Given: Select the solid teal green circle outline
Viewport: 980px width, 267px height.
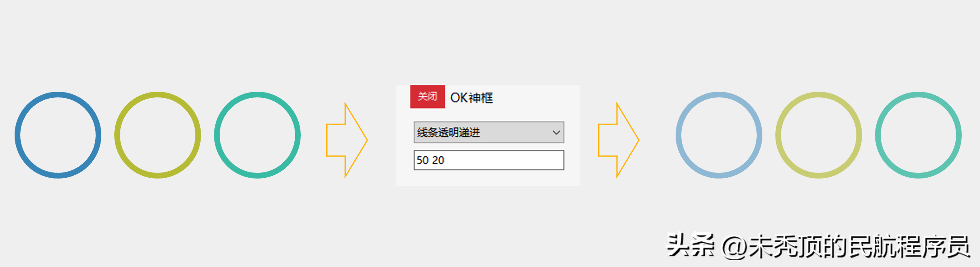Looking at the screenshot, I should tap(257, 95).
